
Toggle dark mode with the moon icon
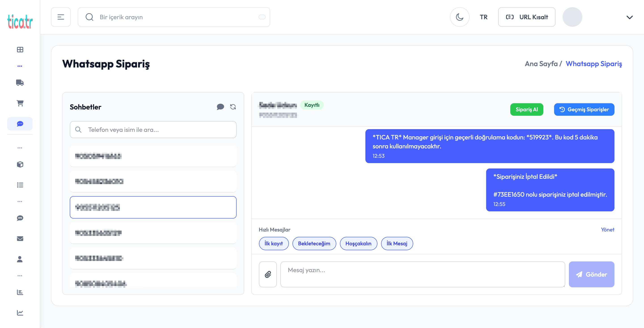click(460, 17)
